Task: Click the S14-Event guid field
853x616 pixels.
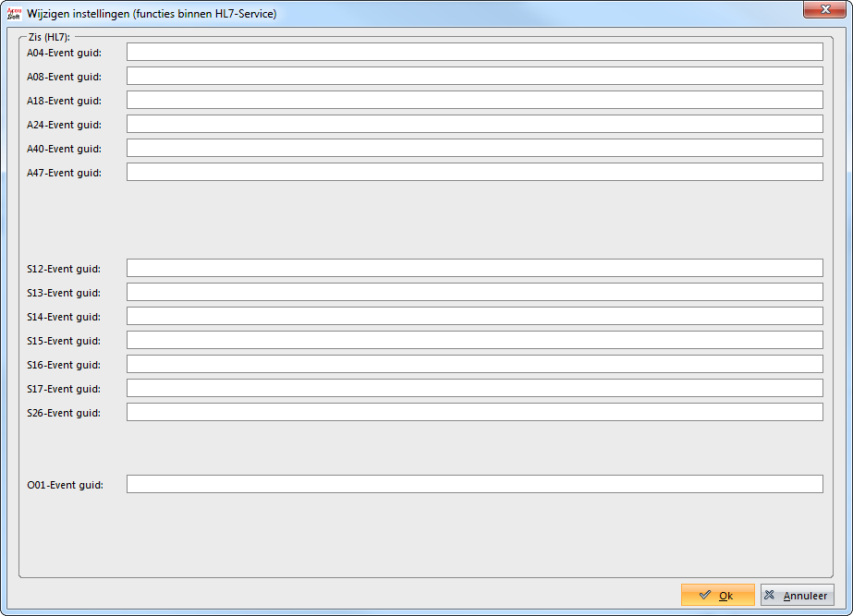Action: click(474, 316)
